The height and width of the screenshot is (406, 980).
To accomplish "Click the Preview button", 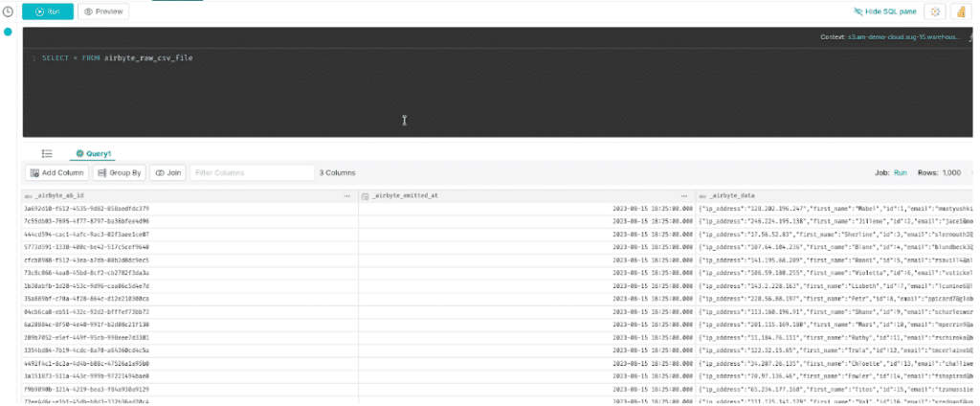I will point(102,11).
